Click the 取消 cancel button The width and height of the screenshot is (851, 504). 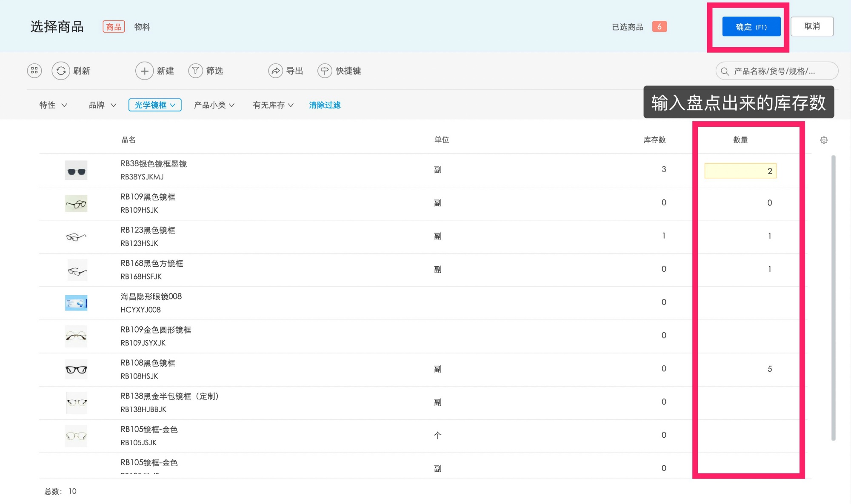[x=811, y=26]
